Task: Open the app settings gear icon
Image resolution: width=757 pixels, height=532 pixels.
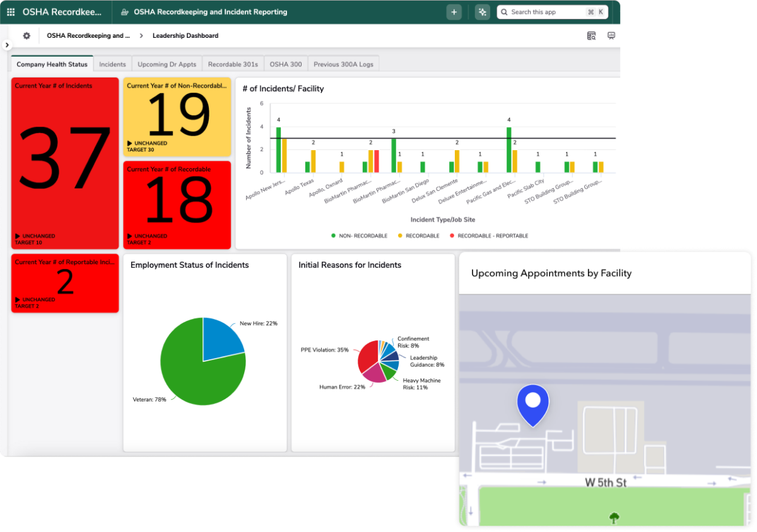Action: pyautogui.click(x=26, y=35)
